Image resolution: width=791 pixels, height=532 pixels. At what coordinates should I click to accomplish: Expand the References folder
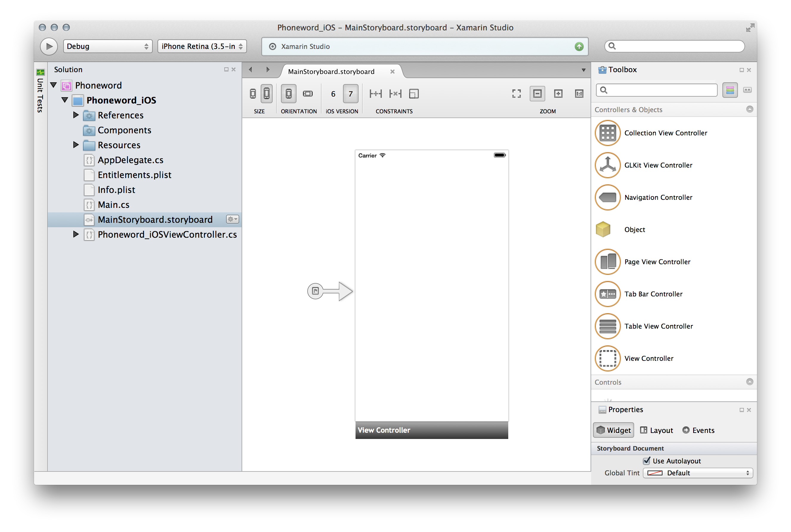click(76, 115)
